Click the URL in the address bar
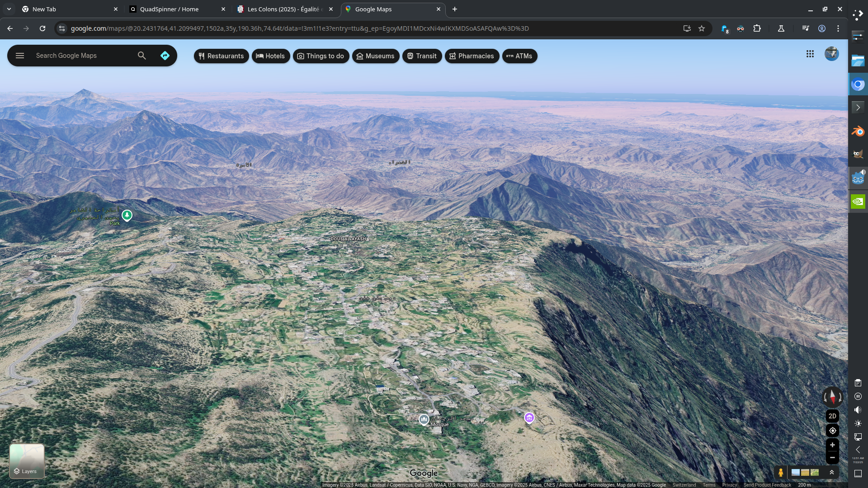 coord(300,28)
